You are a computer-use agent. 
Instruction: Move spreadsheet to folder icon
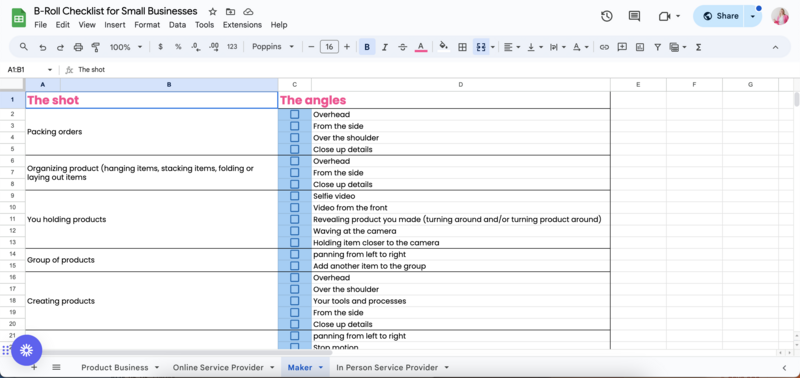(x=231, y=11)
